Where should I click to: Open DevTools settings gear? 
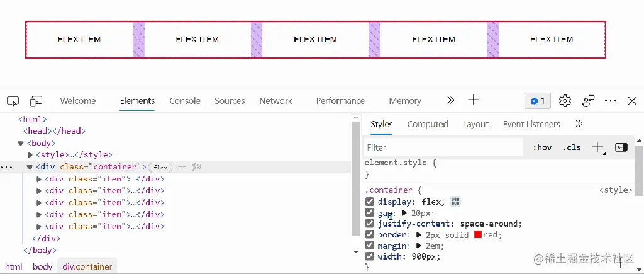565,101
